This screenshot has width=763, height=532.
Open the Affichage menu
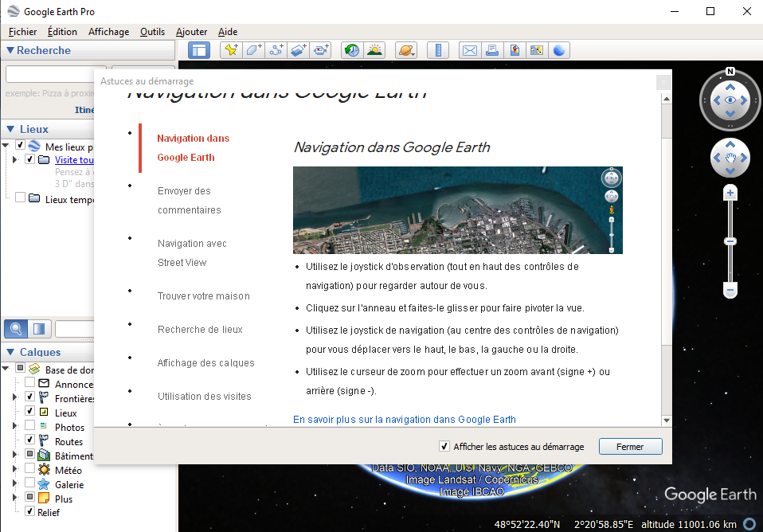pyautogui.click(x=108, y=32)
